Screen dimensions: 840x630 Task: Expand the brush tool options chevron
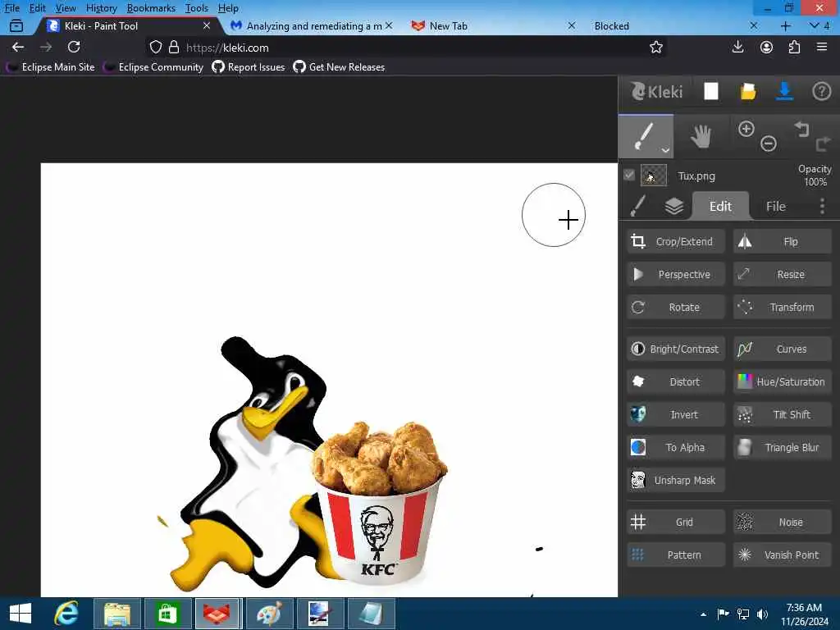[665, 151]
